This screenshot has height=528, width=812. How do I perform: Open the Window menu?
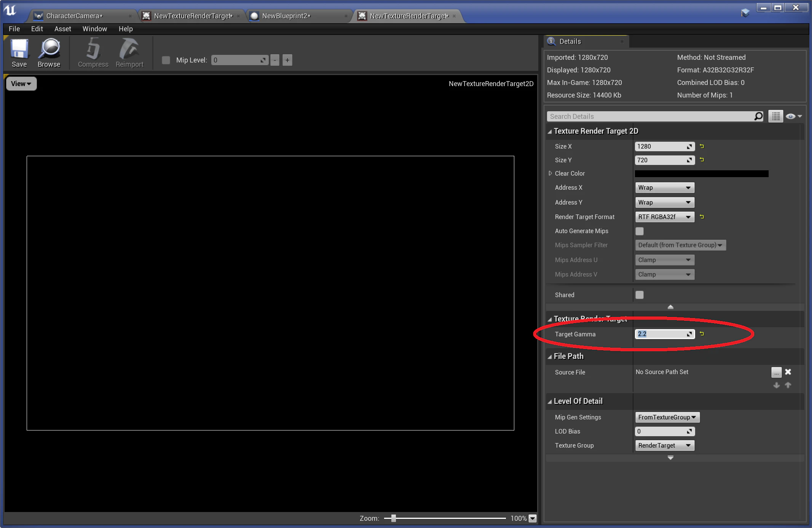[94, 29]
